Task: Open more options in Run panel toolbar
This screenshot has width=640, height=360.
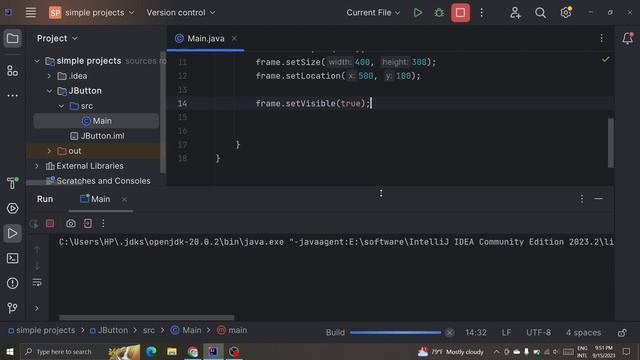Action: tap(103, 224)
